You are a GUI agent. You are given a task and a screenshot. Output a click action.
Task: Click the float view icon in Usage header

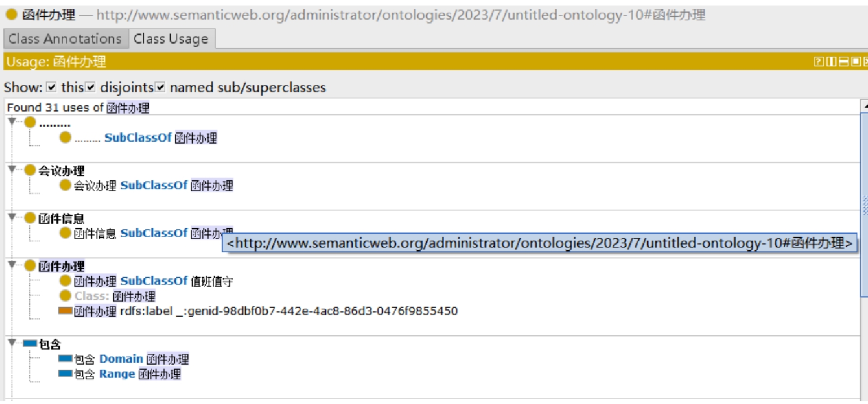855,61
